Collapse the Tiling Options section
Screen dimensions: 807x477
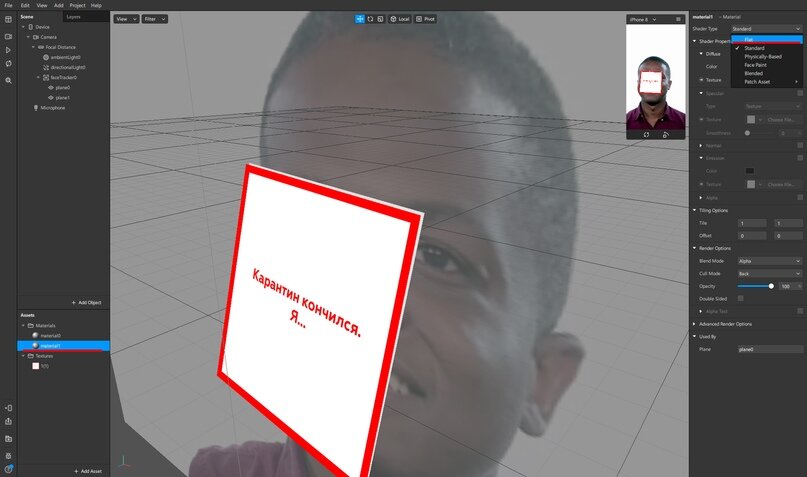click(x=694, y=210)
